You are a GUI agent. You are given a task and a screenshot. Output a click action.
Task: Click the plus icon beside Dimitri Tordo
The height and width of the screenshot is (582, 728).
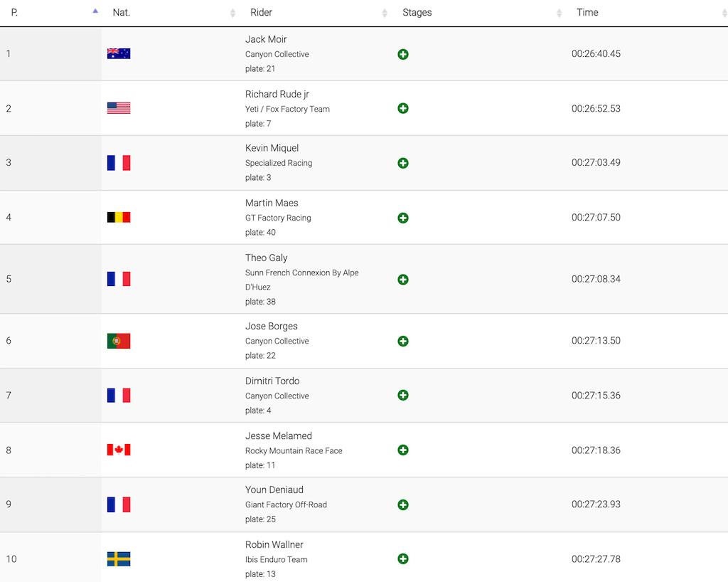pos(403,396)
